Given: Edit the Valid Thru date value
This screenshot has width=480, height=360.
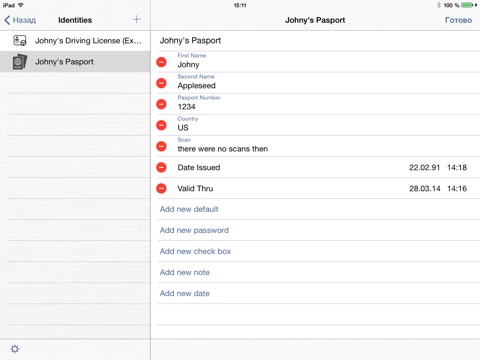Looking at the screenshot, I should pos(438,188).
